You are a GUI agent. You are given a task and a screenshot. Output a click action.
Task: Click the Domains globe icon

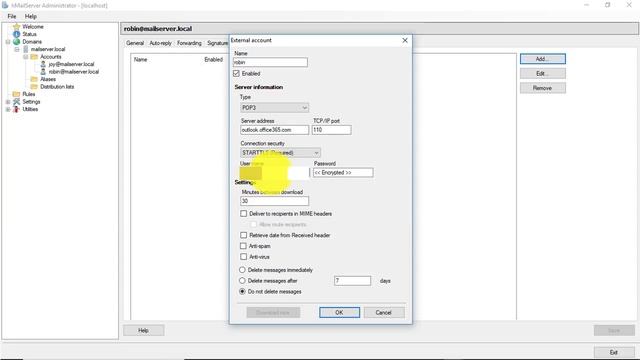[17, 42]
